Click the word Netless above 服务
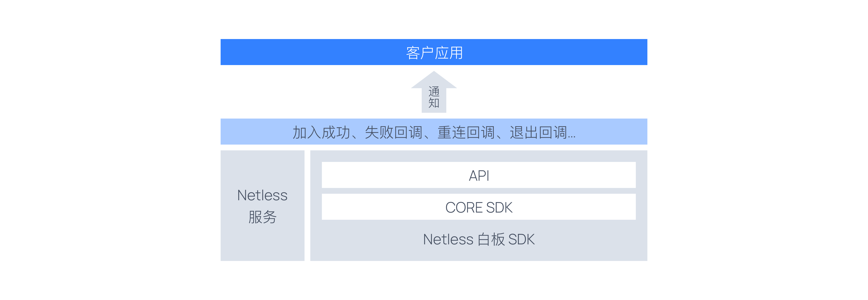The image size is (868, 300). (x=262, y=195)
